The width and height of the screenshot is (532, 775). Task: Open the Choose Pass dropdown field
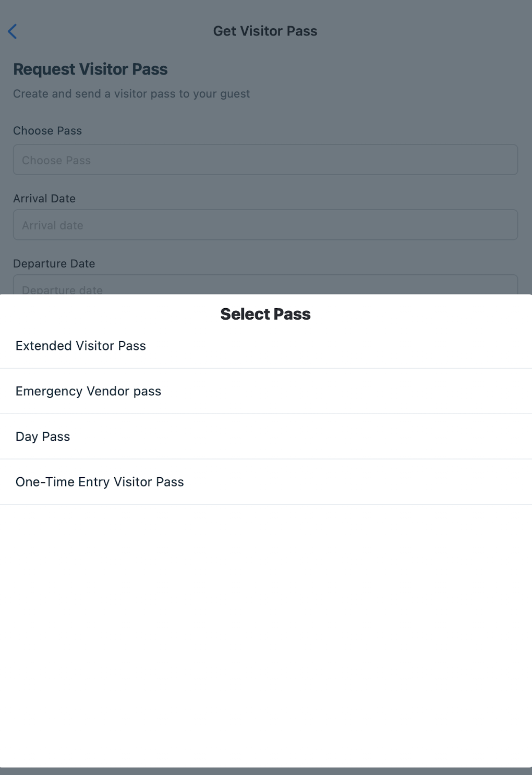[x=265, y=160]
